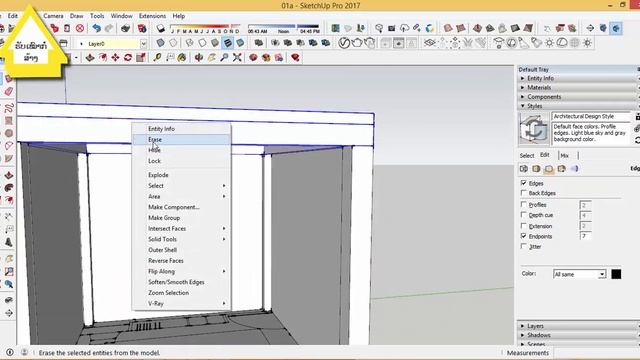
Task: Click the V-Ray render icon
Action: (x=344, y=42)
